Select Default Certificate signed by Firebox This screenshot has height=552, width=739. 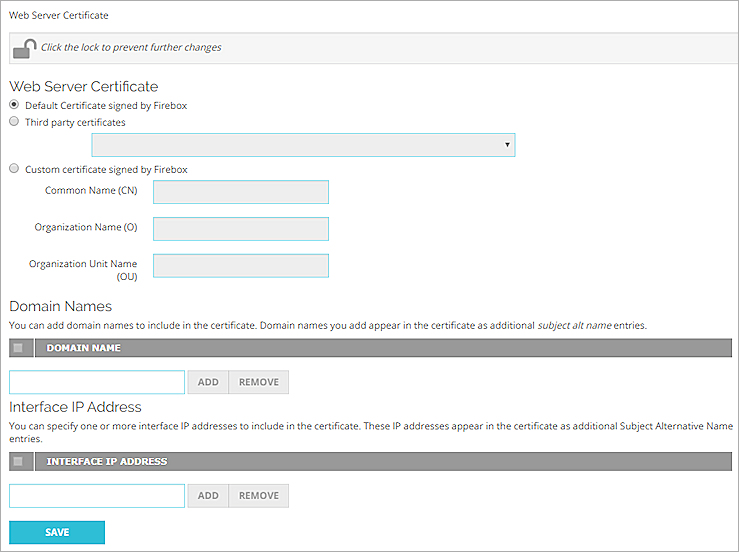click(x=14, y=105)
